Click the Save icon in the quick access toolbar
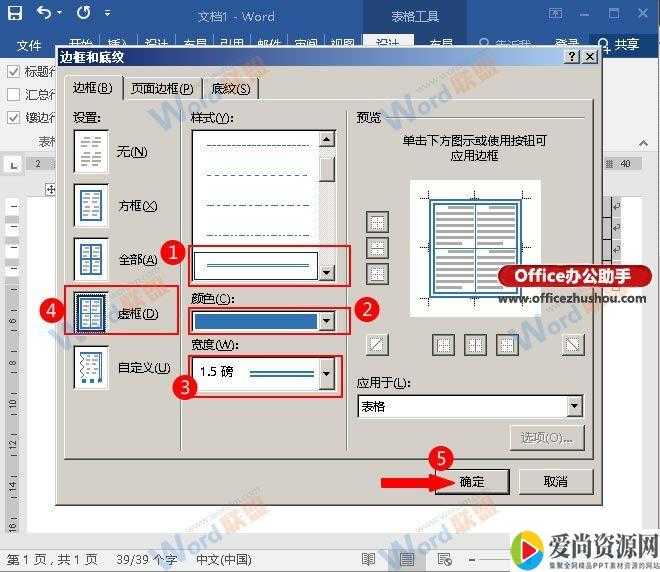Image resolution: width=660 pixels, height=572 pixels. point(14,15)
